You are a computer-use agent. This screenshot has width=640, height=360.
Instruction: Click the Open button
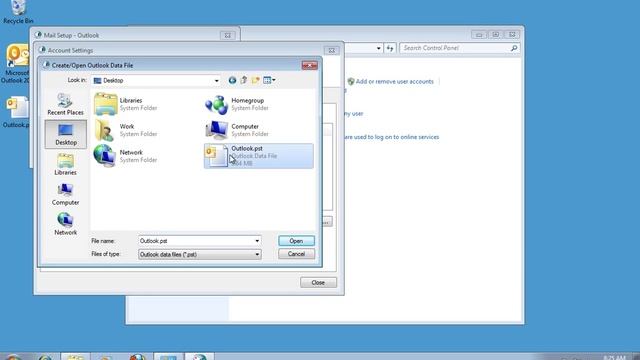point(296,241)
